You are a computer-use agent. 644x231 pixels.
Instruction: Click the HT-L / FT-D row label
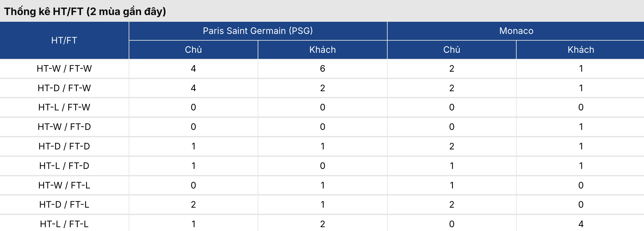(64, 166)
